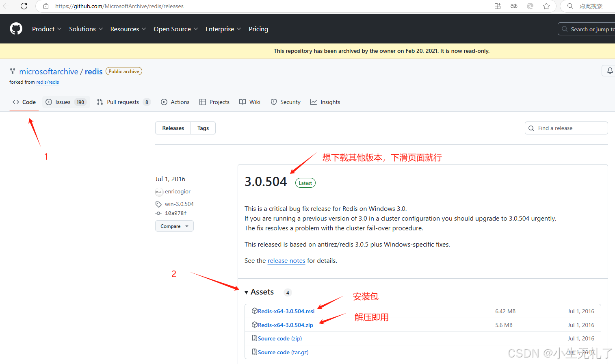Download Redis-x64-3.0.504.msi

click(x=286, y=311)
